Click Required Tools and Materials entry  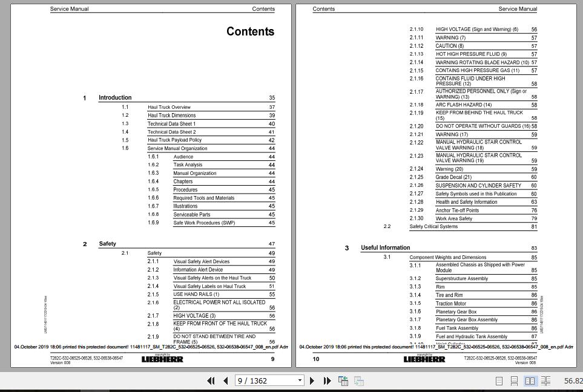coord(204,198)
